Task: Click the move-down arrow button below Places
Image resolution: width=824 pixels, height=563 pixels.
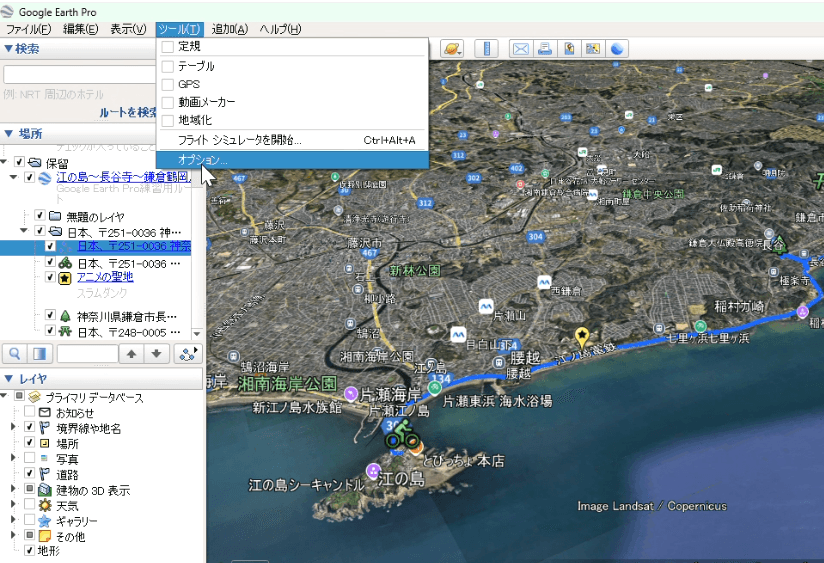Action: pyautogui.click(x=156, y=353)
